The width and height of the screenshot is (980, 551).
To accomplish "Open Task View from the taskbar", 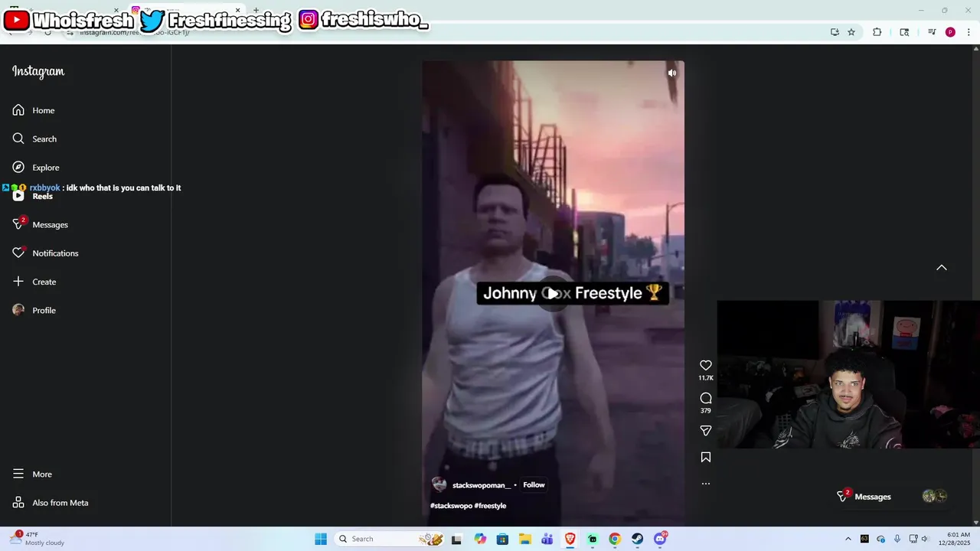I will 456,539.
